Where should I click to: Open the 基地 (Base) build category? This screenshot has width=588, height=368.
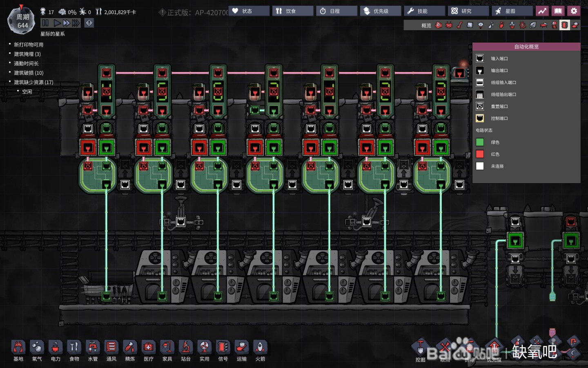pos(18,350)
